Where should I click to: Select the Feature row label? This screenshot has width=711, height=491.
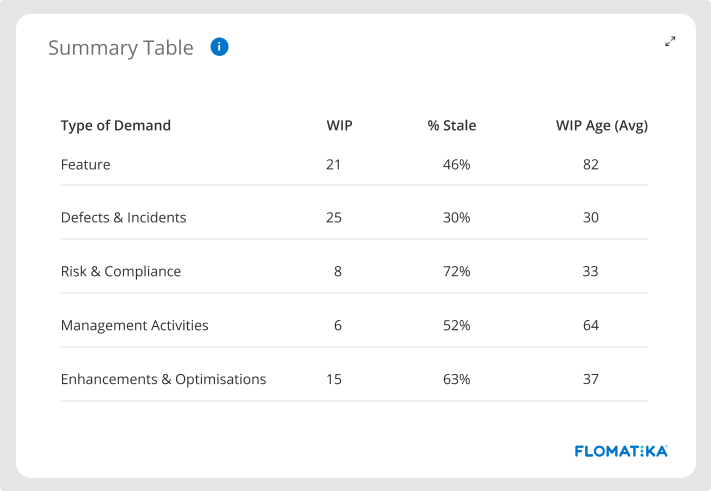(x=86, y=164)
